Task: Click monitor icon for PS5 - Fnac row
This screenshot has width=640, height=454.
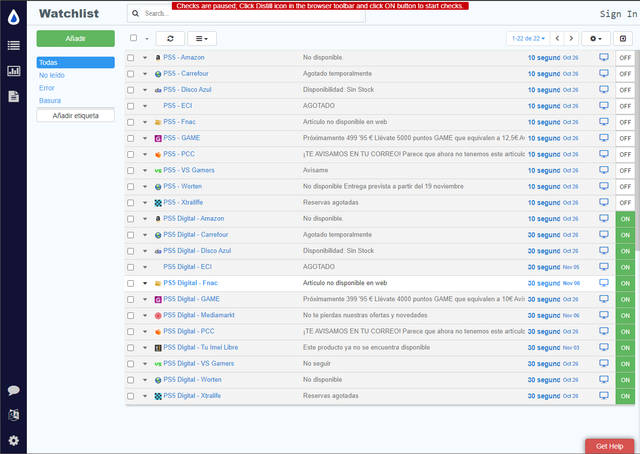Action: 604,122
